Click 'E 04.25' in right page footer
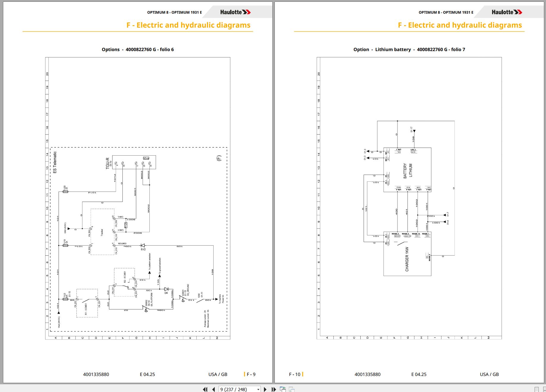The height and width of the screenshot is (392, 546). pyautogui.click(x=419, y=374)
